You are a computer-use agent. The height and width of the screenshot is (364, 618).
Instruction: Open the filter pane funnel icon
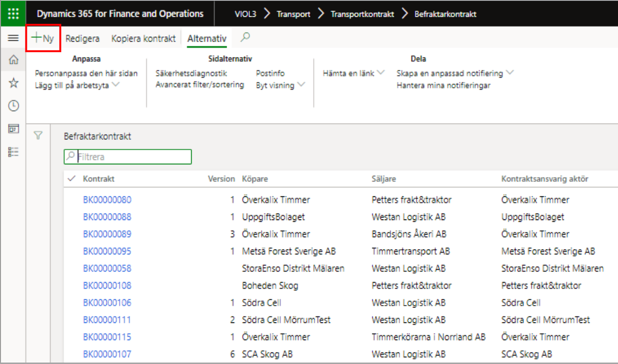(38, 136)
